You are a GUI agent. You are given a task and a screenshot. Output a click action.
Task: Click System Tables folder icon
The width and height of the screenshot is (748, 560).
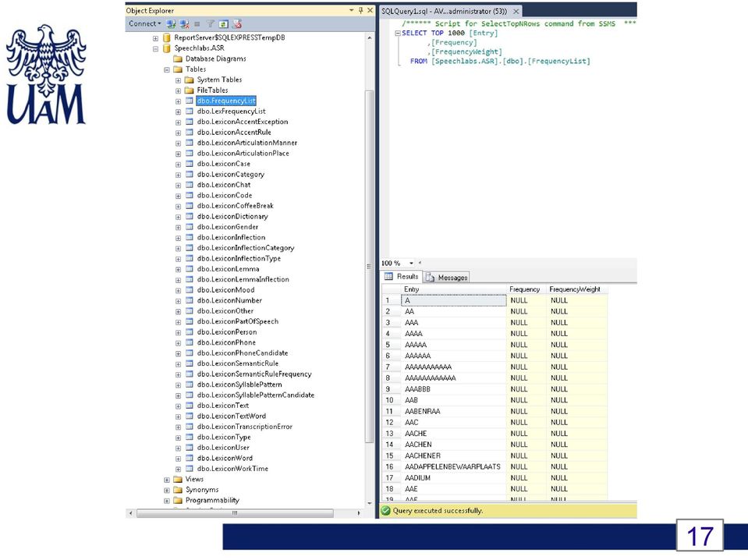(x=189, y=80)
